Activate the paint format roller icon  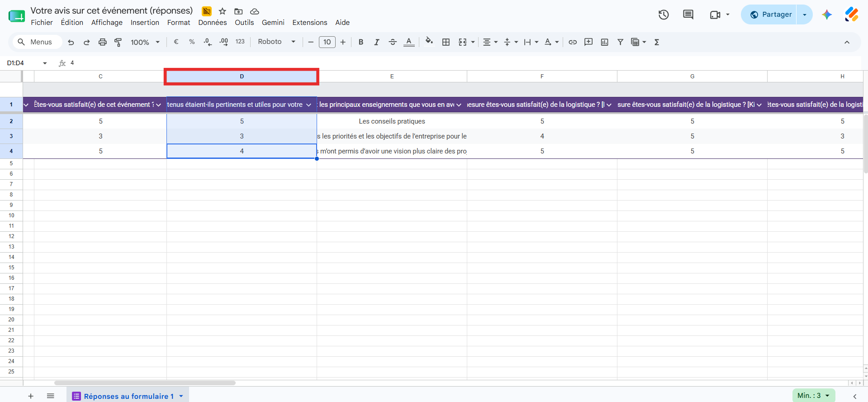pos(118,42)
